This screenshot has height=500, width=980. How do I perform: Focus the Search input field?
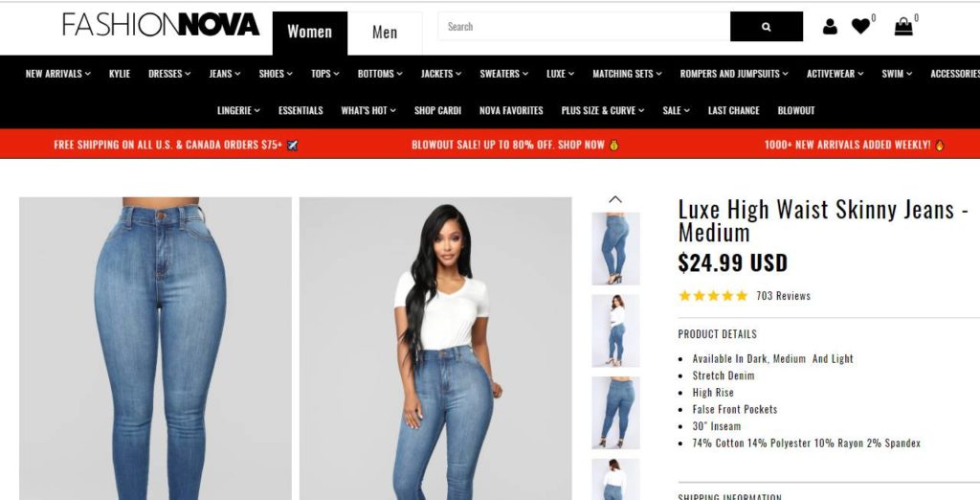point(584,26)
